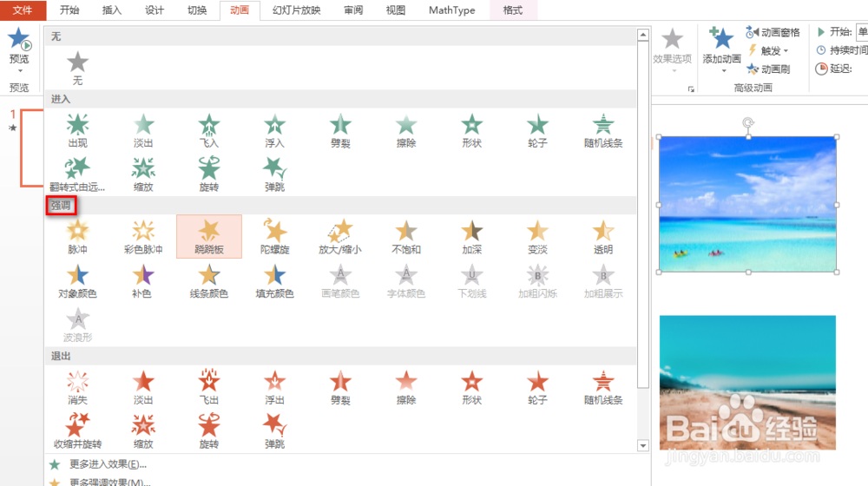868x486 pixels.
Task: Choose the 翻转式由远及近 entrance effect
Action: (77, 174)
